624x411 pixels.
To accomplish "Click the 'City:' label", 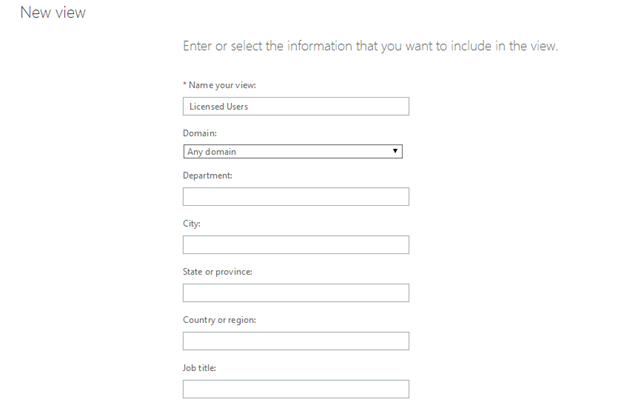I will (x=192, y=224).
